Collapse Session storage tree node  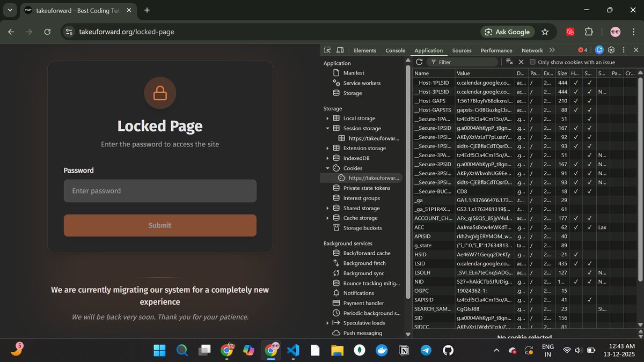pos(327,128)
